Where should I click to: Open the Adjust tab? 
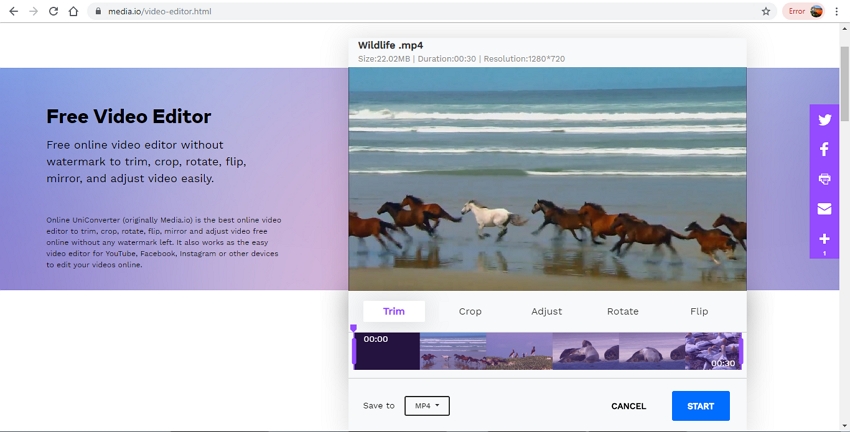(546, 311)
